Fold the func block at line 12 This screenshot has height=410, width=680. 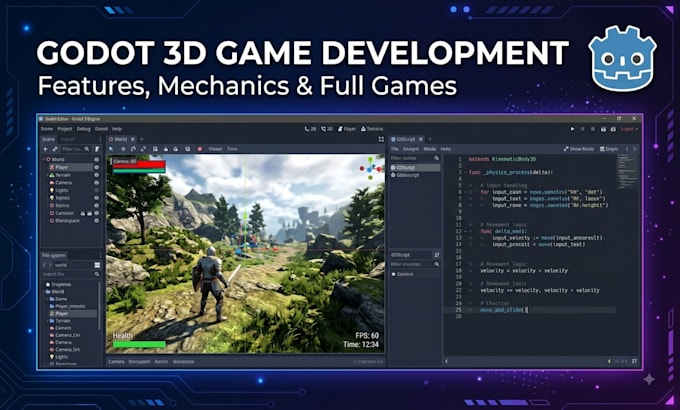(466, 231)
